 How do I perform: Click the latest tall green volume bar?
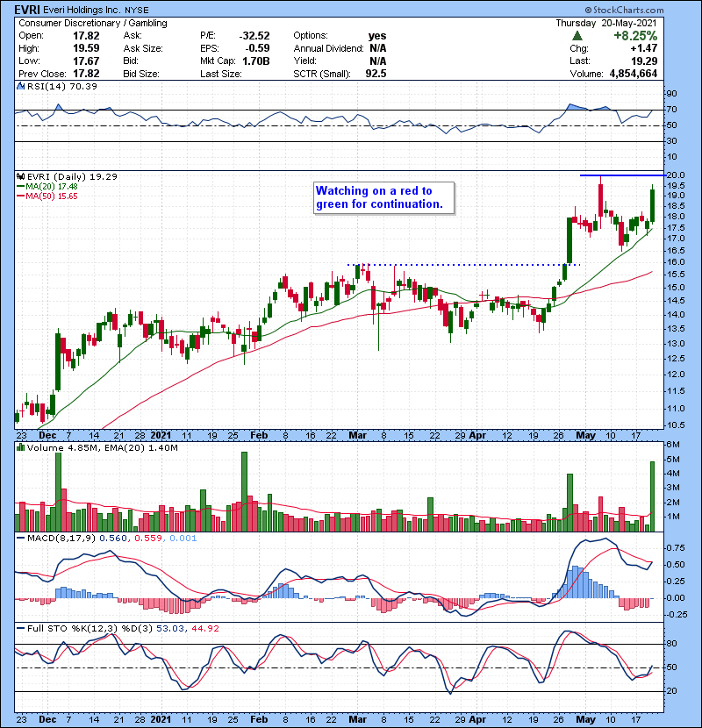[x=652, y=496]
